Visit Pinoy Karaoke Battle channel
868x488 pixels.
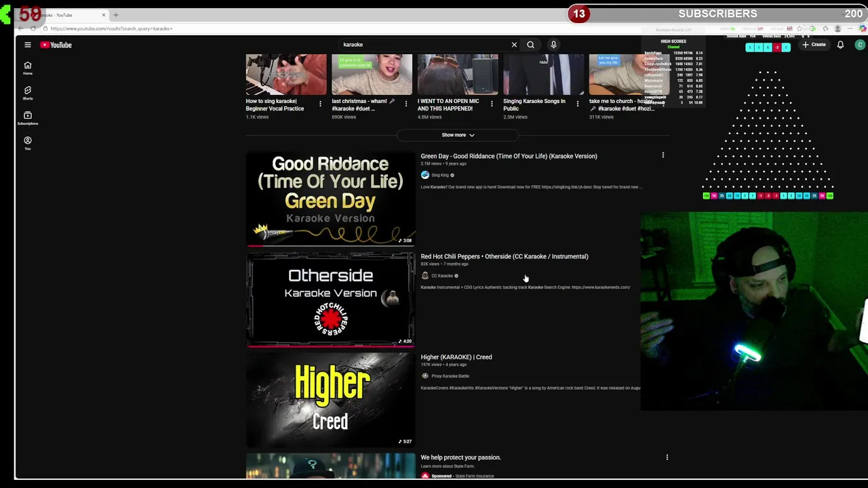point(450,376)
